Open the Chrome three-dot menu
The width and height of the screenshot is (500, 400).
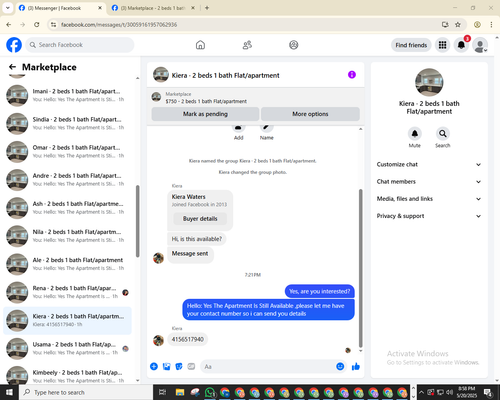491,24
